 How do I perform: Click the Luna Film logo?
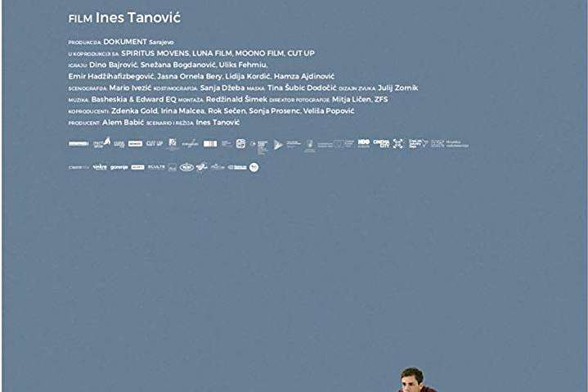[119, 144]
